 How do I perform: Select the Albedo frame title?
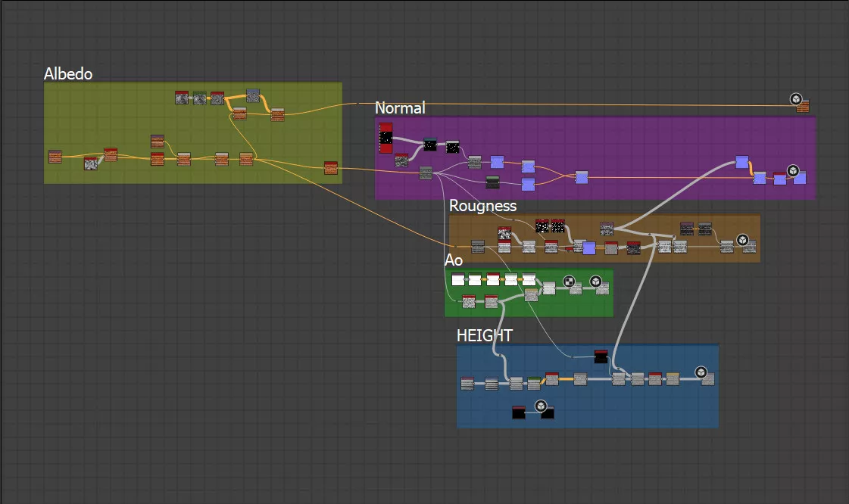[x=68, y=74]
